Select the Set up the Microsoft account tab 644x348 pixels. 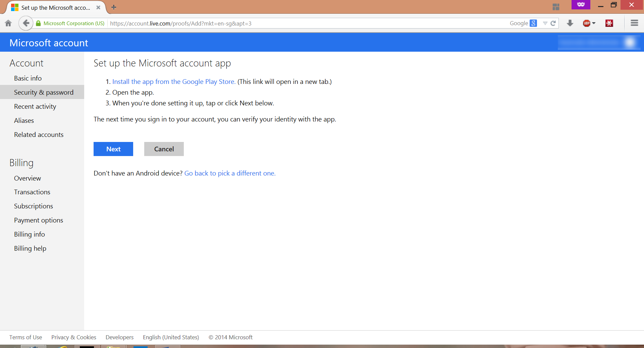[x=55, y=7]
